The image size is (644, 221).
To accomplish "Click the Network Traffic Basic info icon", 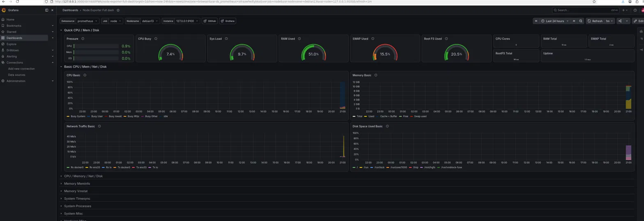I will pos(99,126).
